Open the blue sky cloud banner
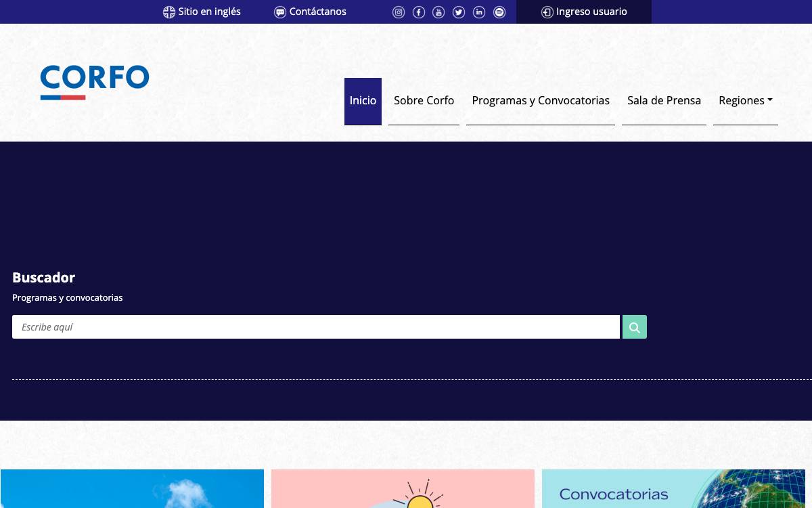The image size is (812, 508). [x=132, y=488]
